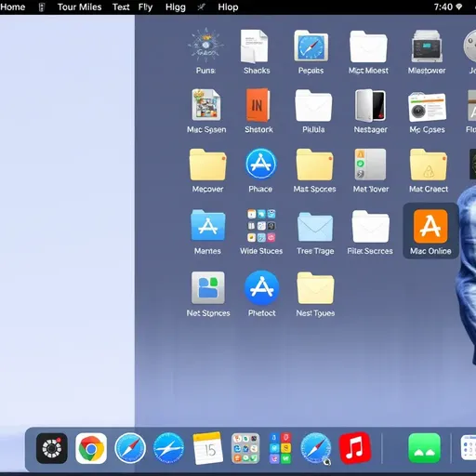Open the Mac Spsen icon

pos(206,105)
